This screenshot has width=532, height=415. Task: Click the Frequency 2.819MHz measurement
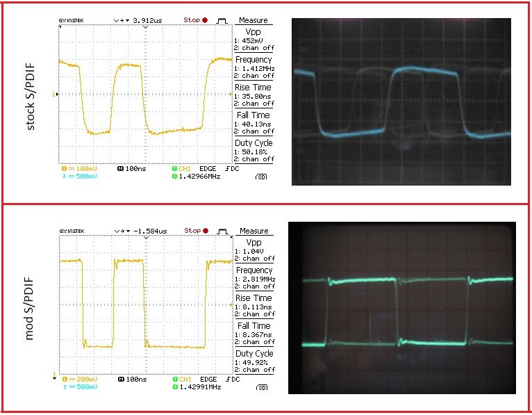click(254, 278)
